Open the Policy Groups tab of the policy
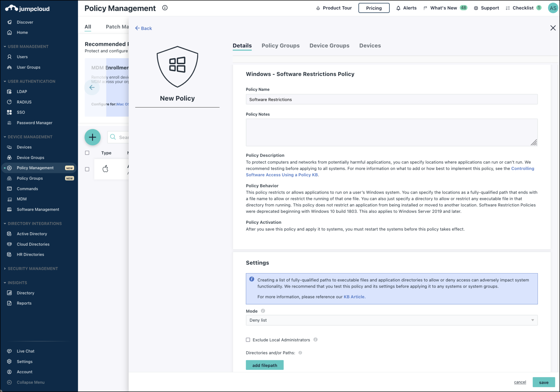The height and width of the screenshot is (392, 560). point(280,45)
